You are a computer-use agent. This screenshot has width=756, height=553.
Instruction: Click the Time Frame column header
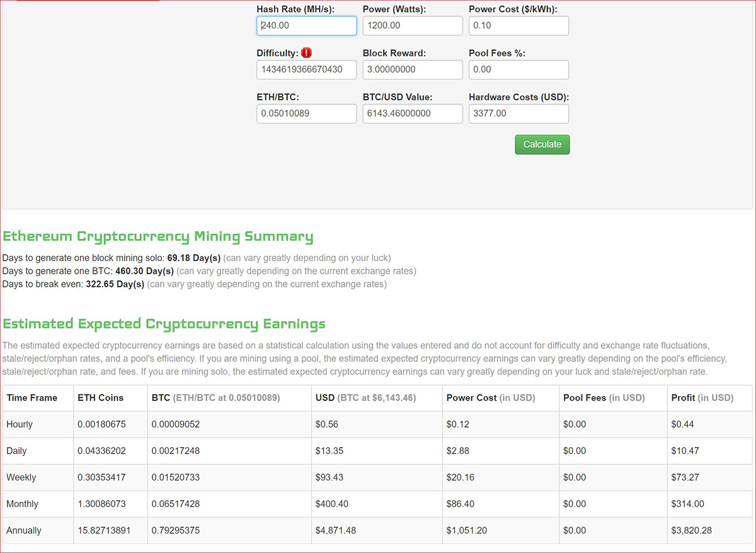31,398
